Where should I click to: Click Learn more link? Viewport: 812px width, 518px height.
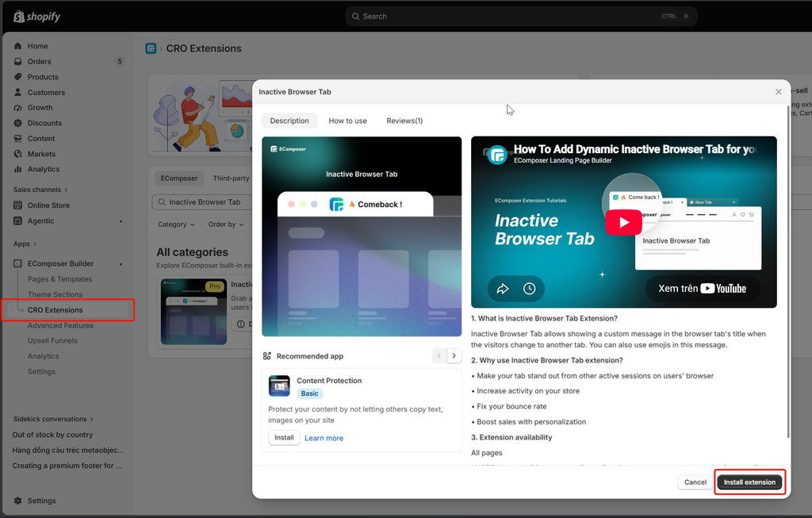click(324, 438)
